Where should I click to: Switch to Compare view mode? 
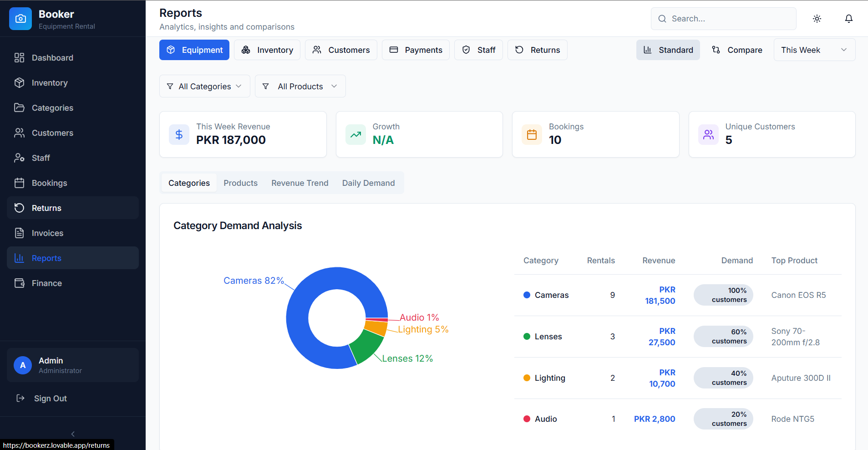coord(737,50)
